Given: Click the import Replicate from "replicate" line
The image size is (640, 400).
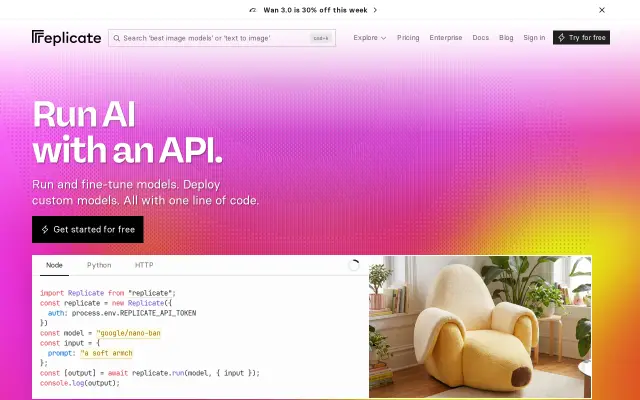Looking at the screenshot, I should [x=108, y=293].
